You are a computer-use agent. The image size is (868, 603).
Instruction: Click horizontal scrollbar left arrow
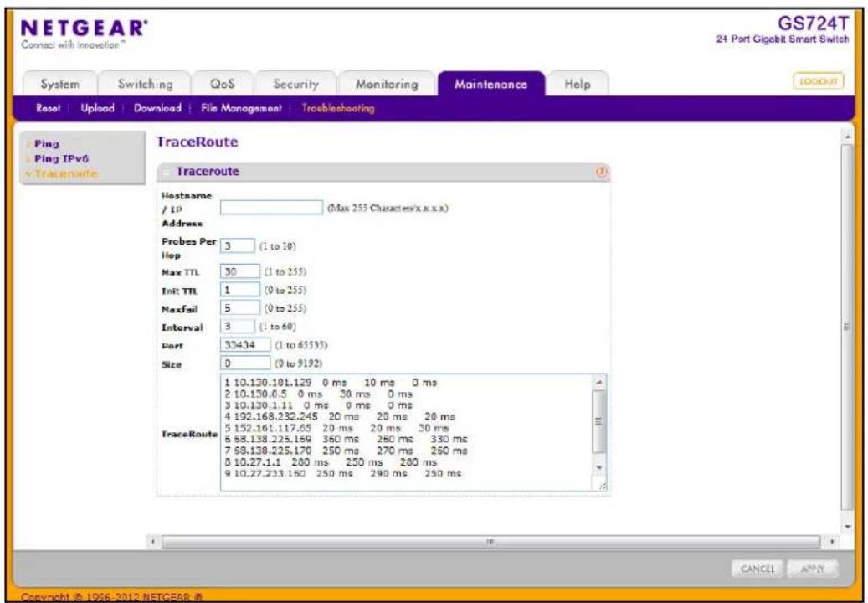pyautogui.click(x=153, y=542)
